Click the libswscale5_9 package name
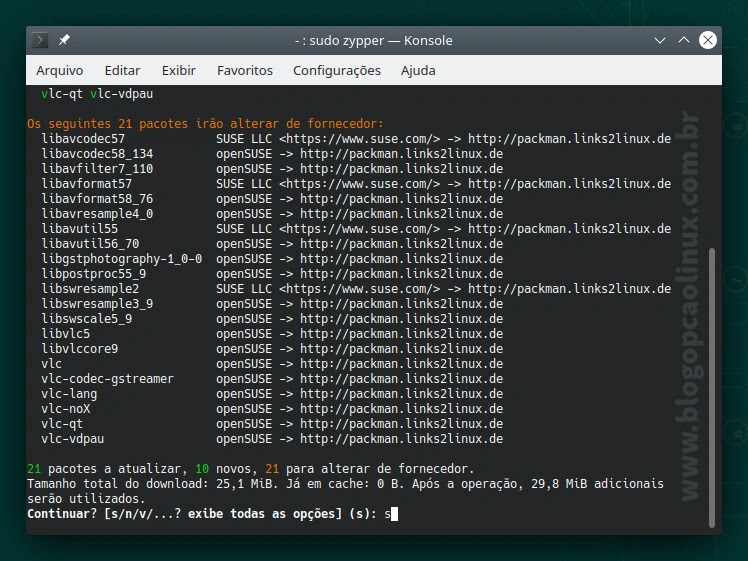The image size is (748, 561). tap(87, 319)
